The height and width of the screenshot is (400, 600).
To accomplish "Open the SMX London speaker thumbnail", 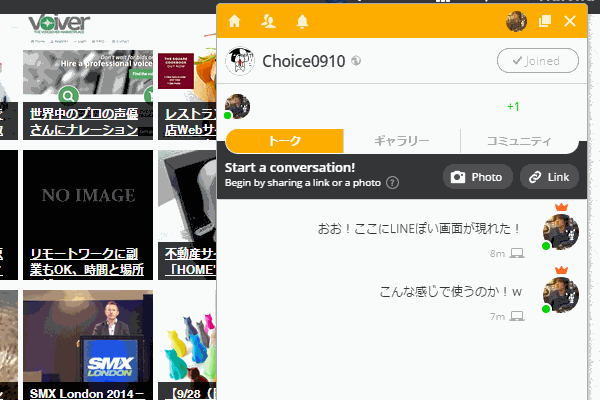I will (88, 336).
